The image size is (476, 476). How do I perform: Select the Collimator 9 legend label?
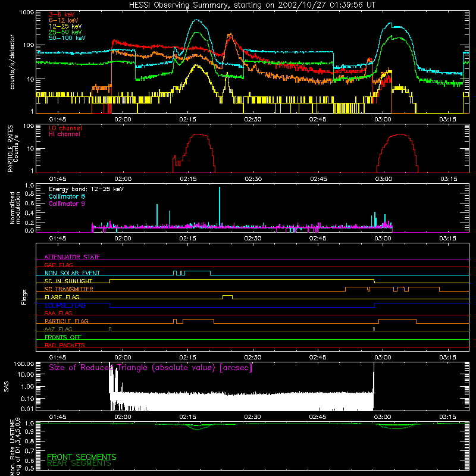point(67,203)
